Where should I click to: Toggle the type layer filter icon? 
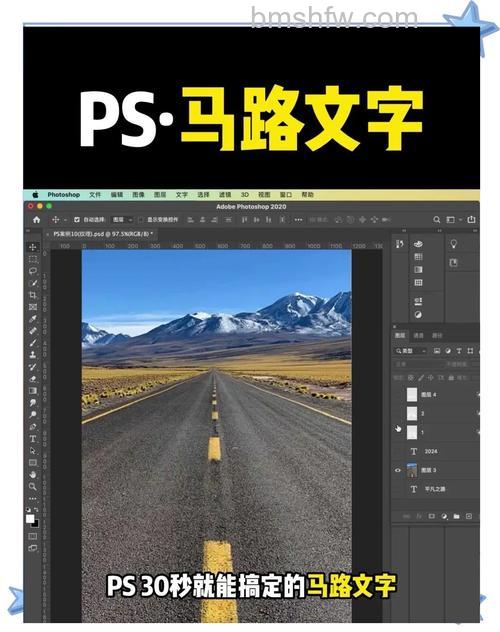pyautogui.click(x=459, y=351)
